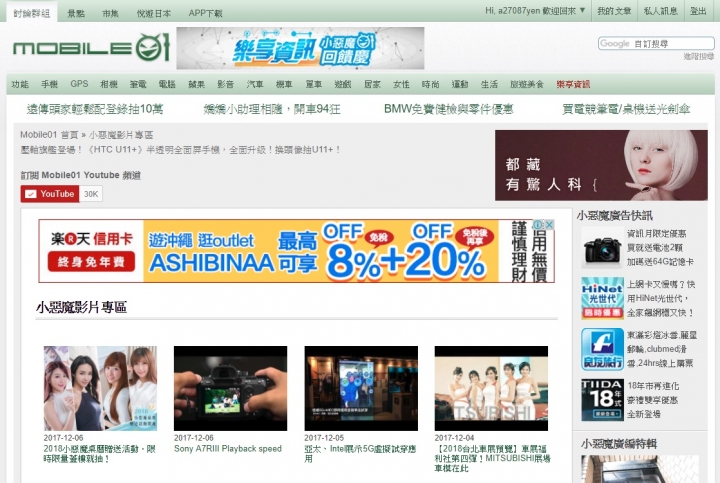Click the 樂享資訊 header banner
This screenshot has width=720, height=483.
[300, 48]
